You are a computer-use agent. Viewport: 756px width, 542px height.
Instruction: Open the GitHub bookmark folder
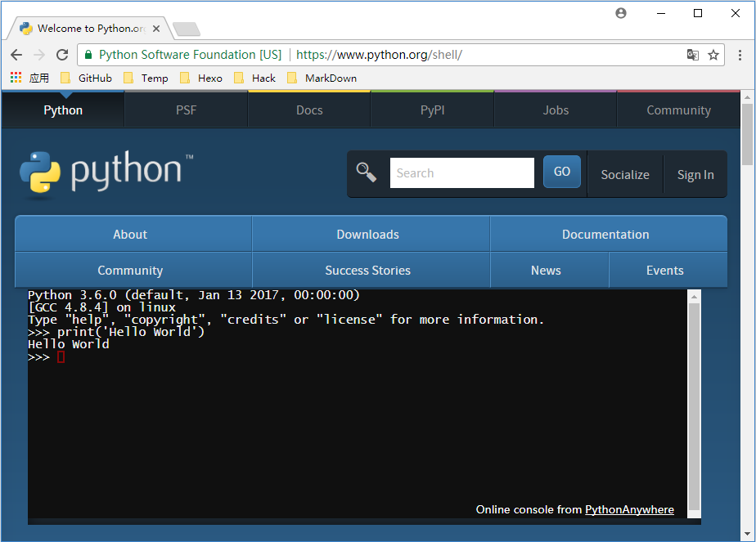click(86, 78)
